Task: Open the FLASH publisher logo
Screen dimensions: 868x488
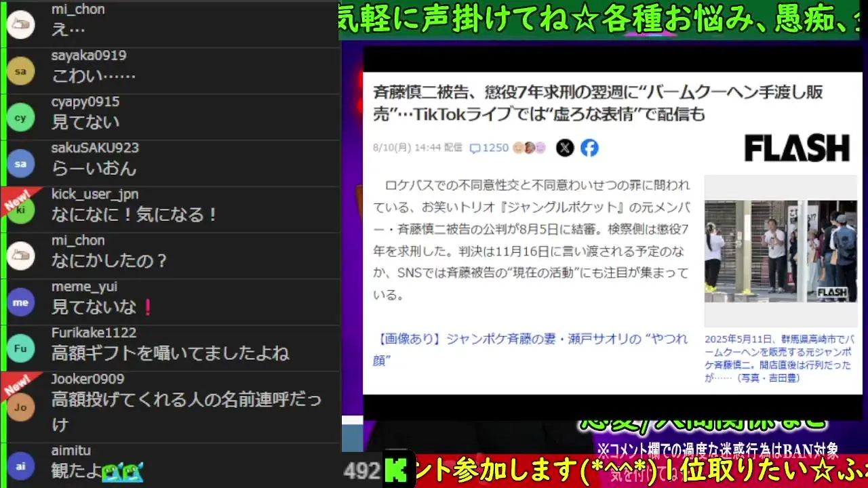Action: (797, 148)
